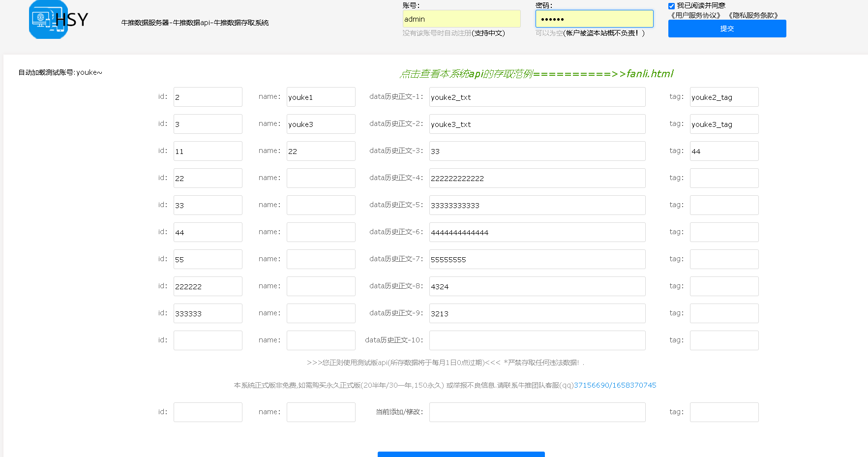Focus the 密码 password field
Viewport: 868px width, 457px height.
tap(594, 19)
